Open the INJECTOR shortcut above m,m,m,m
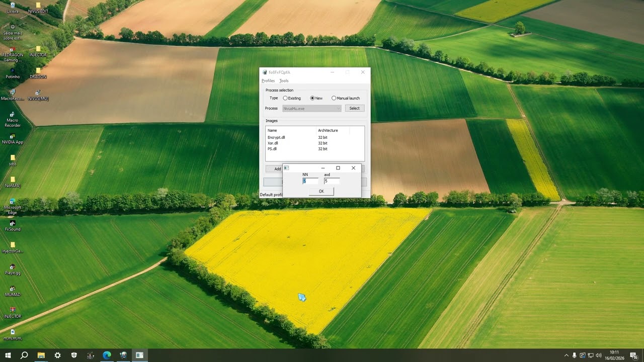Image resolution: width=644 pixels, height=362 pixels. click(13, 313)
